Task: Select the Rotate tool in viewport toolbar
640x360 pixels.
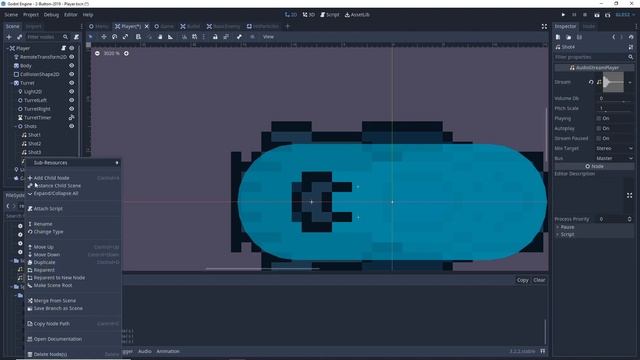Action: click(x=115, y=37)
